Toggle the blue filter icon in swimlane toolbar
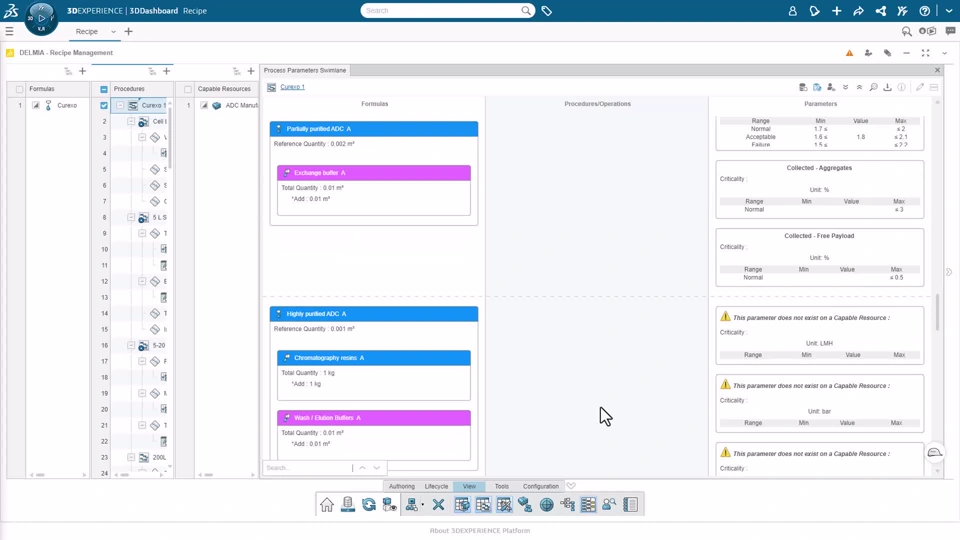Image resolution: width=960 pixels, height=540 pixels. tap(817, 88)
